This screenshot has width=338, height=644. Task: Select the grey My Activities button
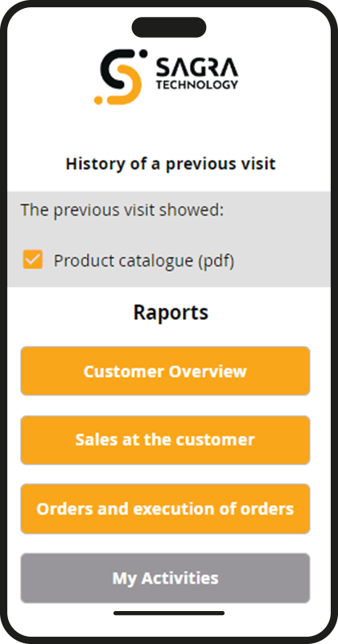coord(165,578)
